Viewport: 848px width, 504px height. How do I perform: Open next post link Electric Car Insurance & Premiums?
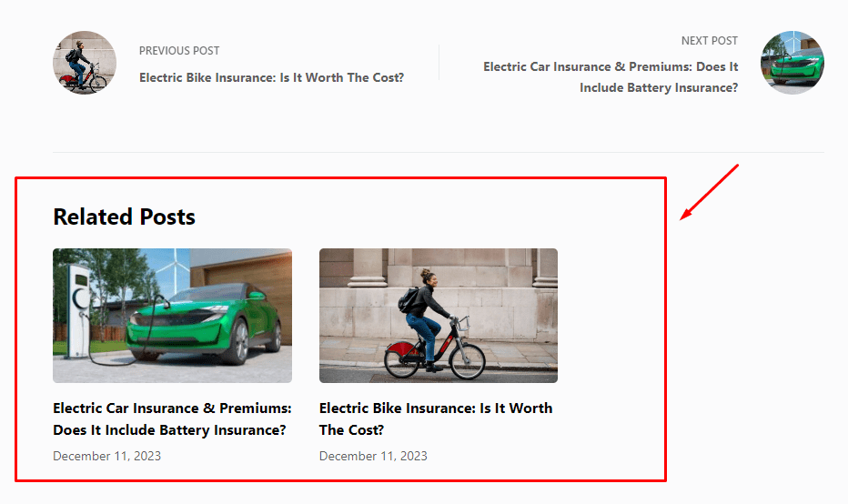611,77
